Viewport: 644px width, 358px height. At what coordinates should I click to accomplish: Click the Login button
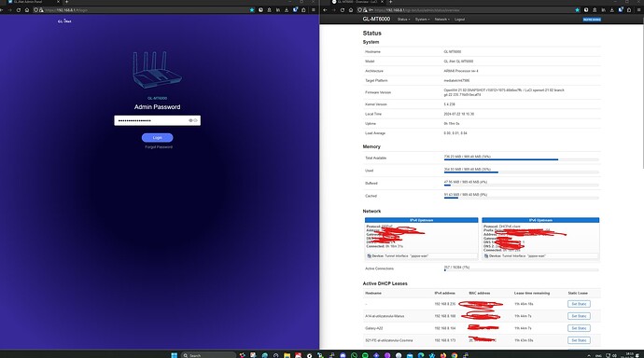click(158, 137)
